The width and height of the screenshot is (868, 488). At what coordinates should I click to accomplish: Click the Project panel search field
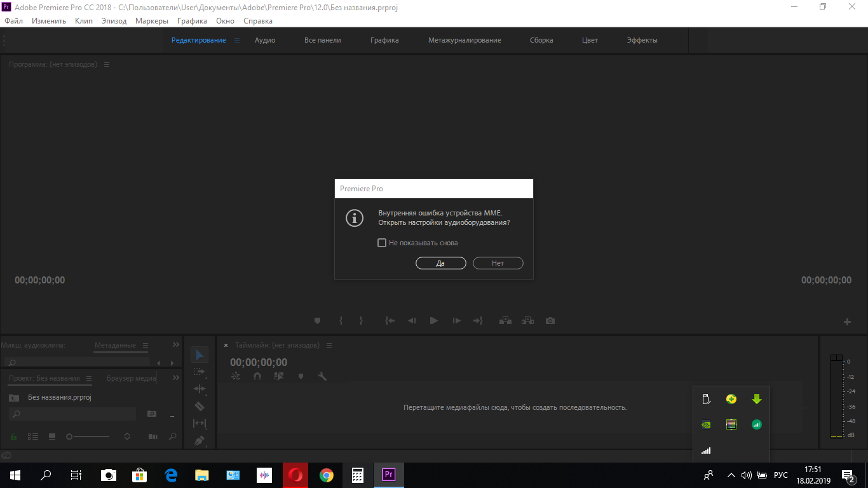coord(73,414)
